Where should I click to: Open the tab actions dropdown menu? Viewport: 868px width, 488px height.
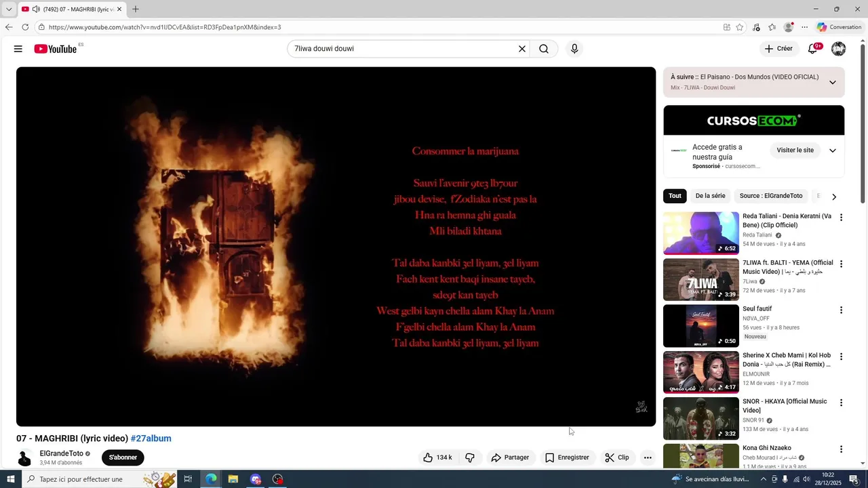pos(9,9)
